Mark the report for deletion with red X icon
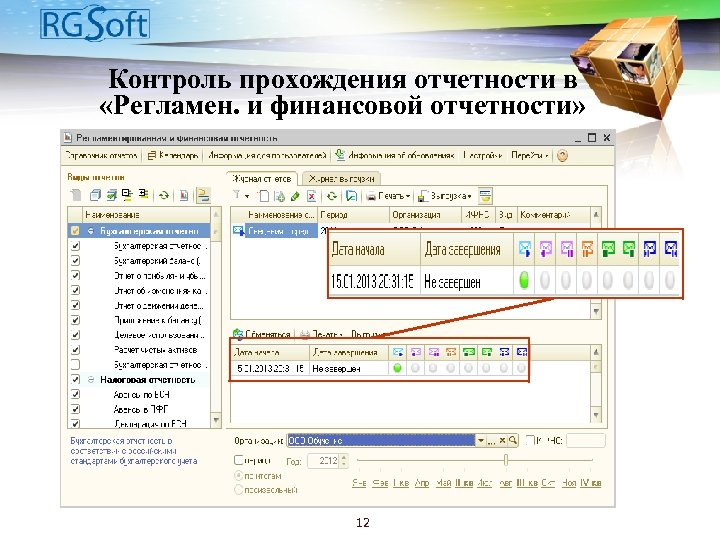The height and width of the screenshot is (540, 720). point(311,196)
